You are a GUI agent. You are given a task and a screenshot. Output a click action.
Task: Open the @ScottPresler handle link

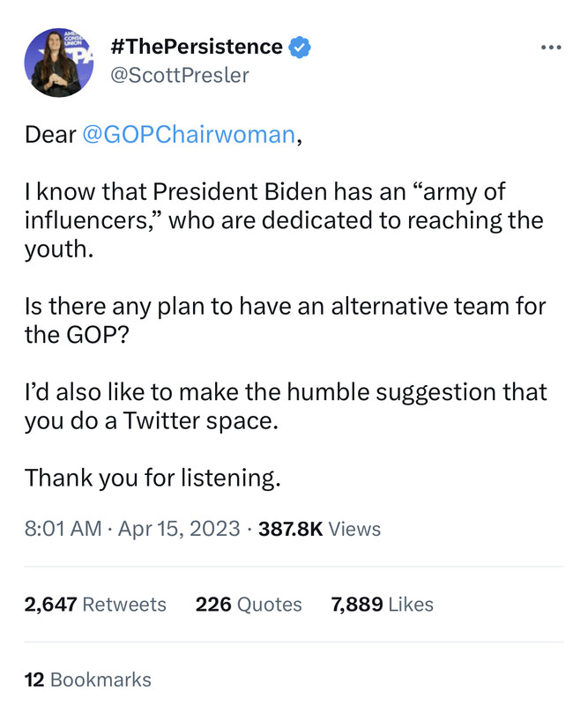pos(178,76)
